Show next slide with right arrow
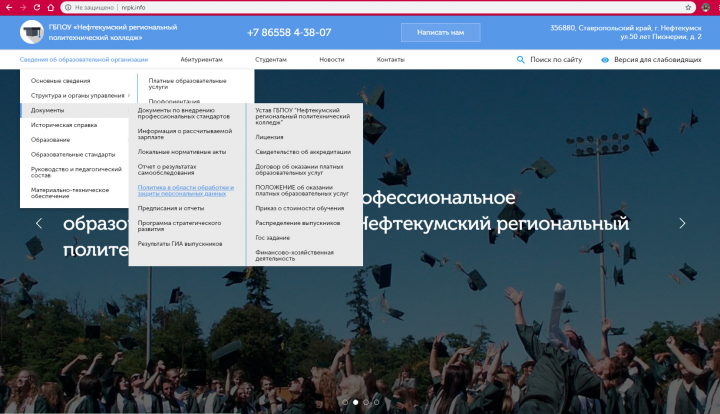 [x=682, y=224]
